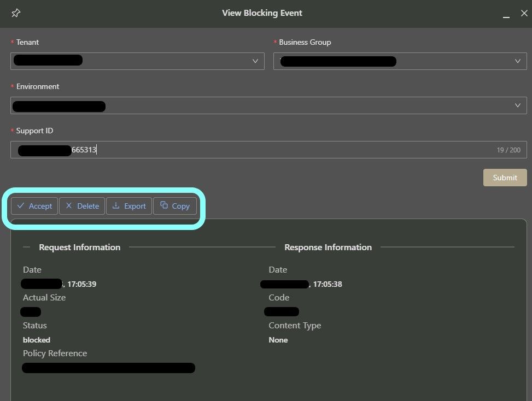Image resolution: width=532 pixels, height=401 pixels.
Task: Choose the Export button label
Action: pyautogui.click(x=135, y=206)
